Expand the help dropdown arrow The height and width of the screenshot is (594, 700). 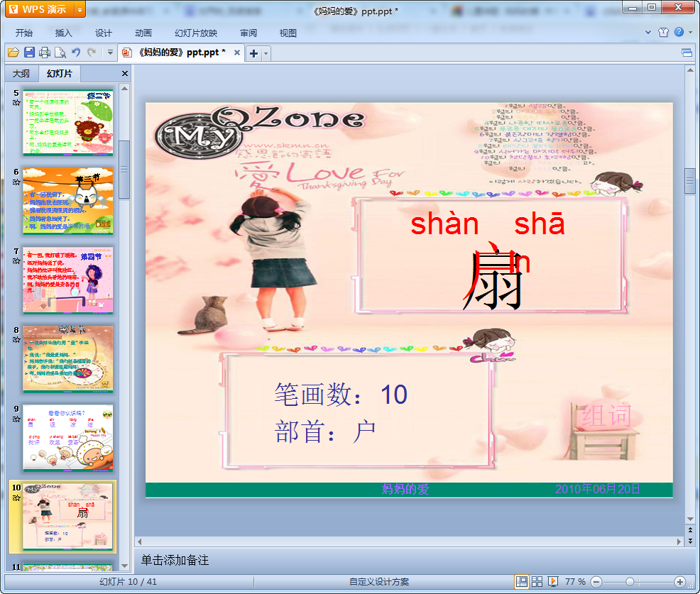690,32
